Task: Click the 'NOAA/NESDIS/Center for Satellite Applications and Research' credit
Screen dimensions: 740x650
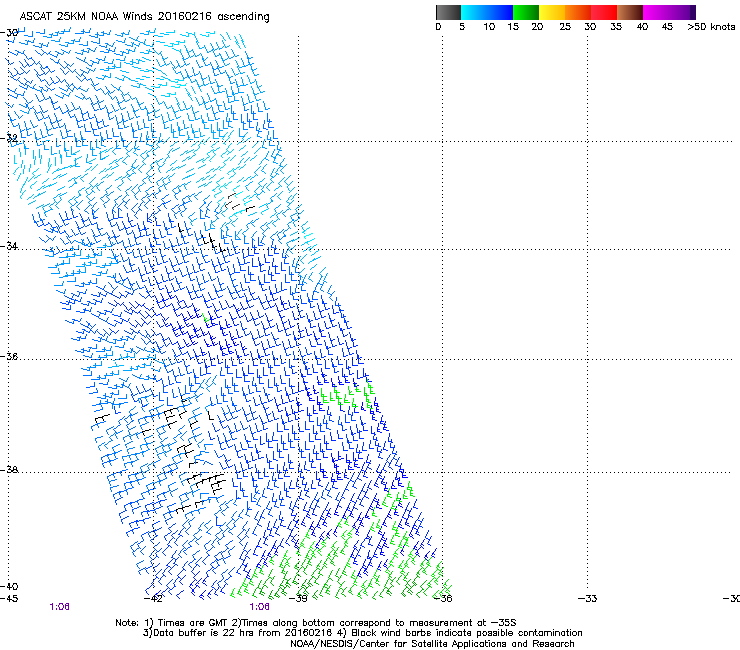Action: (432, 644)
